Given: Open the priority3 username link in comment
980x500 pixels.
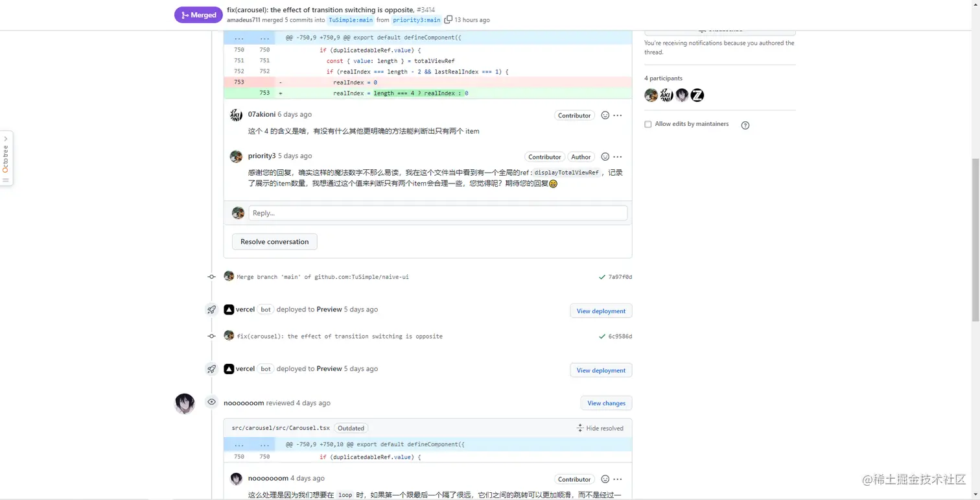Looking at the screenshot, I should [262, 156].
